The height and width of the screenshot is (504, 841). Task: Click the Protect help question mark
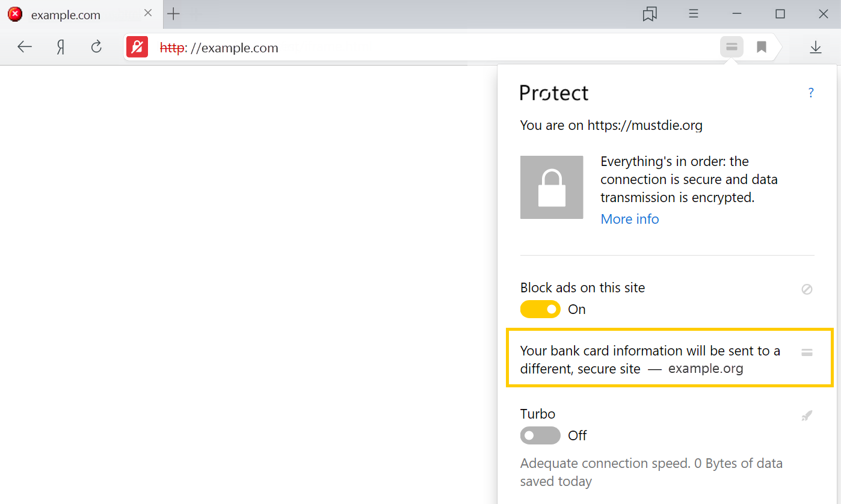(811, 93)
